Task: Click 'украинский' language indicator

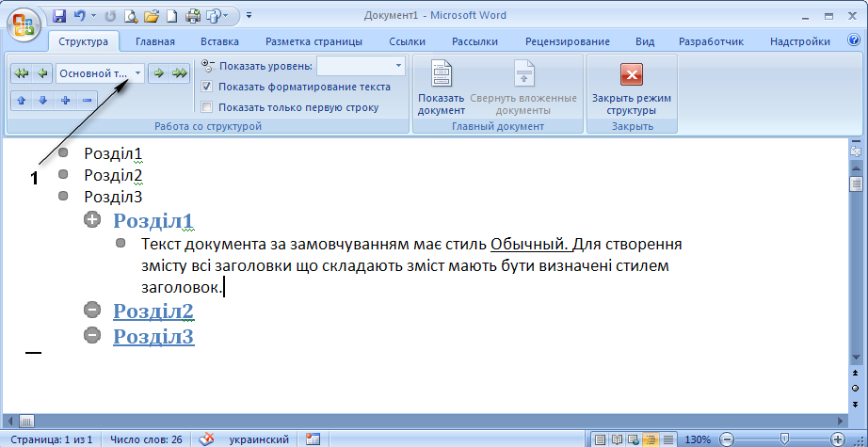Action: point(259,439)
